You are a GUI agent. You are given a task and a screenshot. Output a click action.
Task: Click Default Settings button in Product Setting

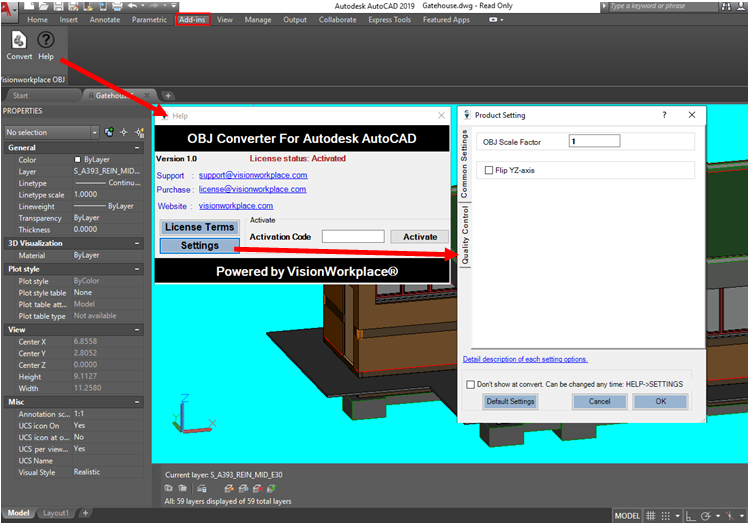tap(510, 401)
